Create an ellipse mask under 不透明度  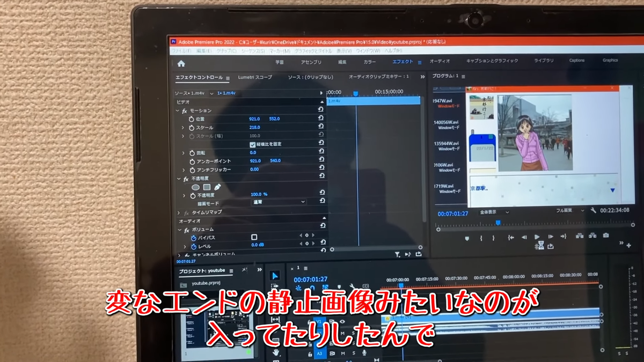coord(196,187)
